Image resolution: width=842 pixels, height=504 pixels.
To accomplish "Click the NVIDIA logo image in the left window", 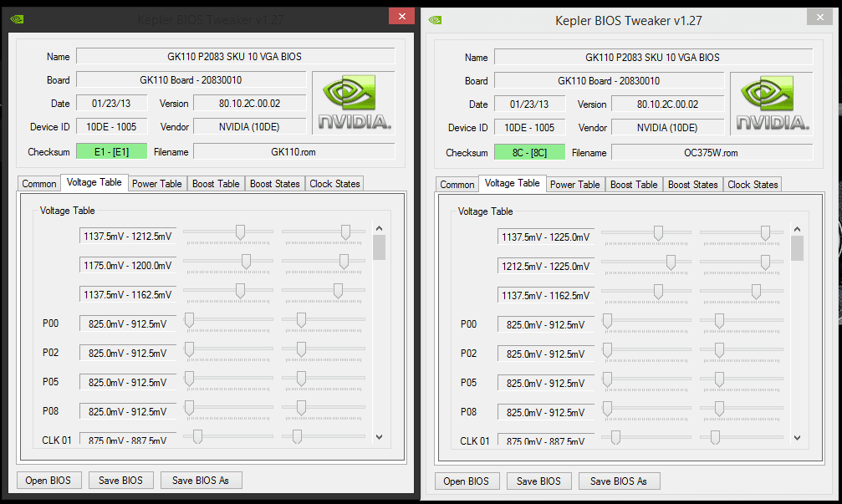I will [x=354, y=103].
